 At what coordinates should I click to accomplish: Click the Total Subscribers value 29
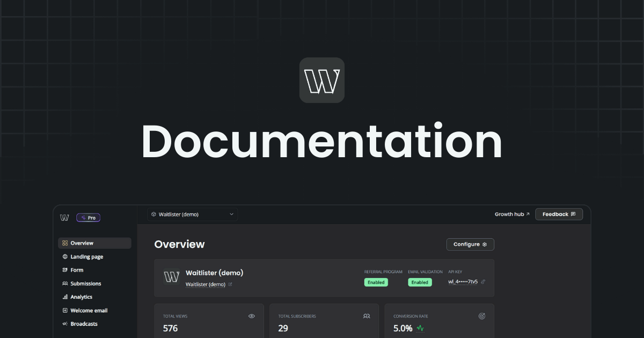pos(283,328)
